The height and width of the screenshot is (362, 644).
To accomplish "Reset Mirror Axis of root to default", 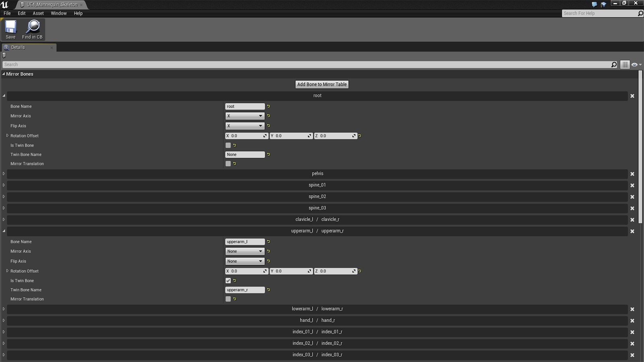I will point(268,116).
